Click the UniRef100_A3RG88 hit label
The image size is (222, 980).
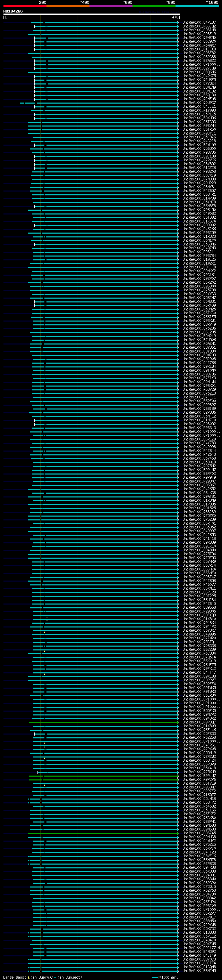pos(199,57)
